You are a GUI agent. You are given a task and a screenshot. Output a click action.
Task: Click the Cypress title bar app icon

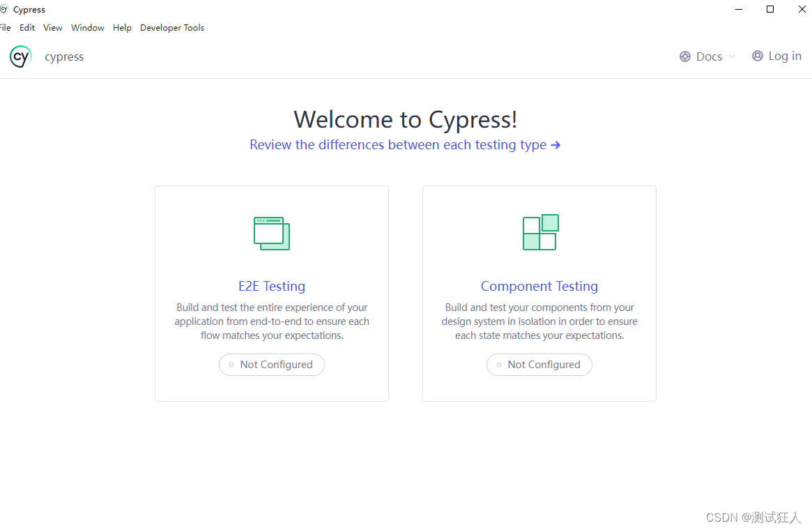(x=3, y=9)
